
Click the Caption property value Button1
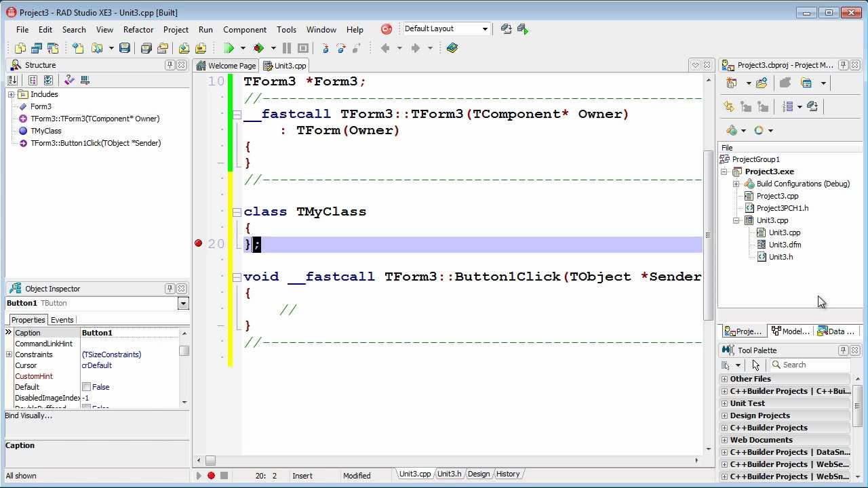(129, 333)
